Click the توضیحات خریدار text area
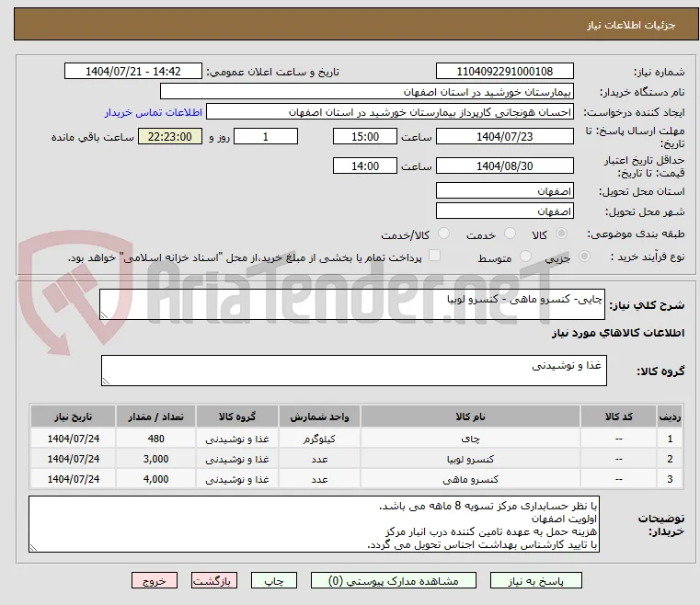The width and height of the screenshot is (700, 605). [x=314, y=524]
